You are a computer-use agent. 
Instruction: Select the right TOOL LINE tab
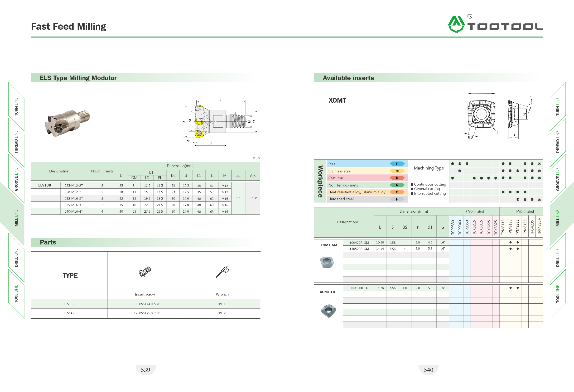point(558,294)
